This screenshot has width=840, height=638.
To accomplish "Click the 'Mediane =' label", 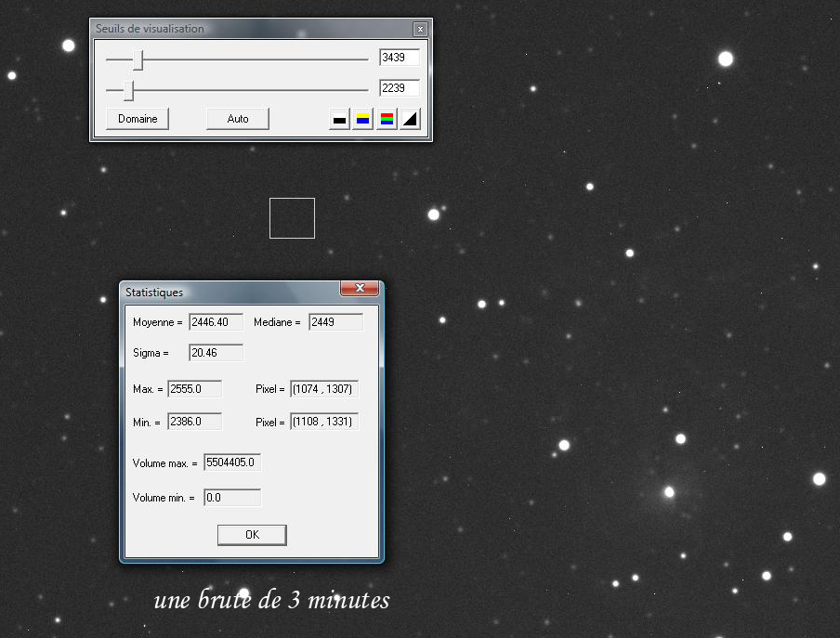I will point(277,322).
